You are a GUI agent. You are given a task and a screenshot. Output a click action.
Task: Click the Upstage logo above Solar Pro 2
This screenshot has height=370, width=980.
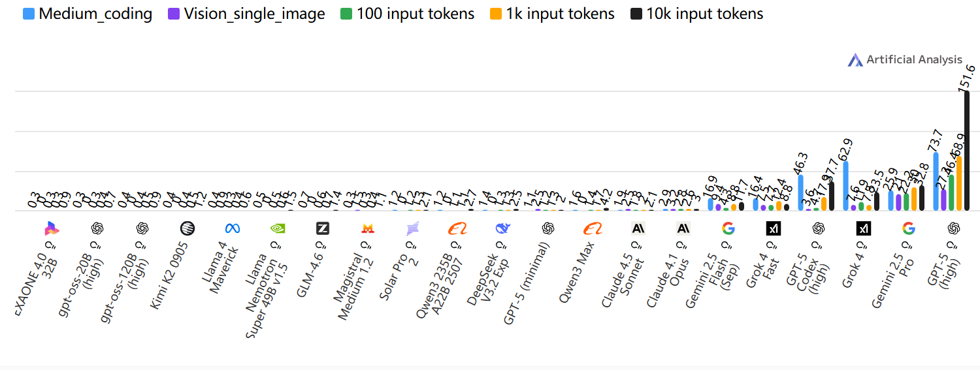[413, 228]
